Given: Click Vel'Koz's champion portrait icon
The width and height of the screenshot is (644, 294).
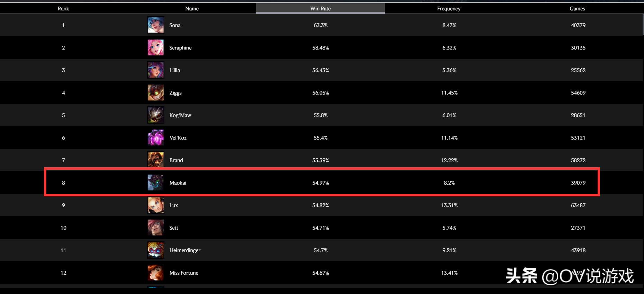Looking at the screenshot, I should pos(156,138).
